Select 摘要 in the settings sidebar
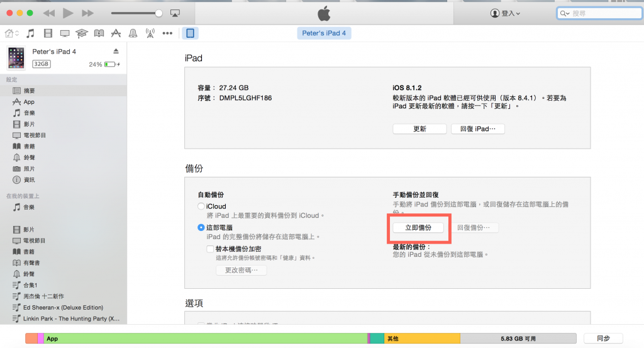 64,91
